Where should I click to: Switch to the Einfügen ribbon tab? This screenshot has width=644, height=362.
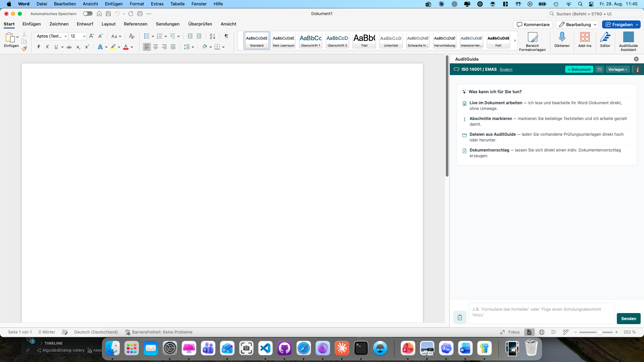[32, 24]
